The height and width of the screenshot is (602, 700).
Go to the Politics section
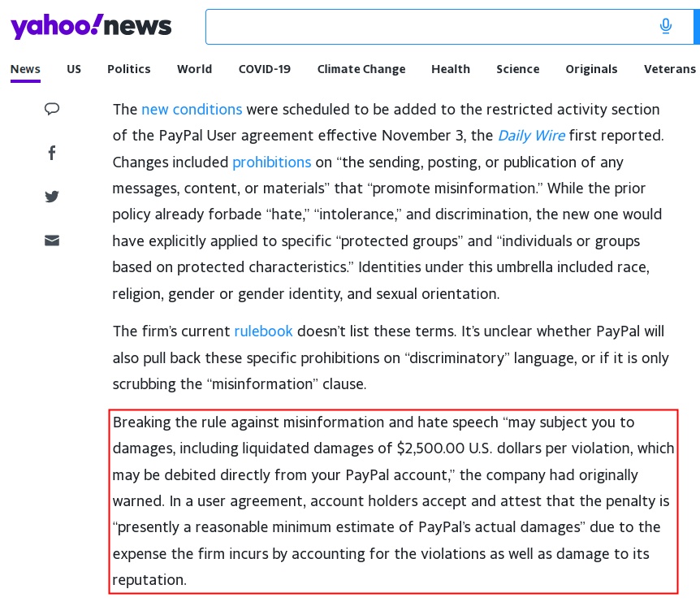coord(129,69)
